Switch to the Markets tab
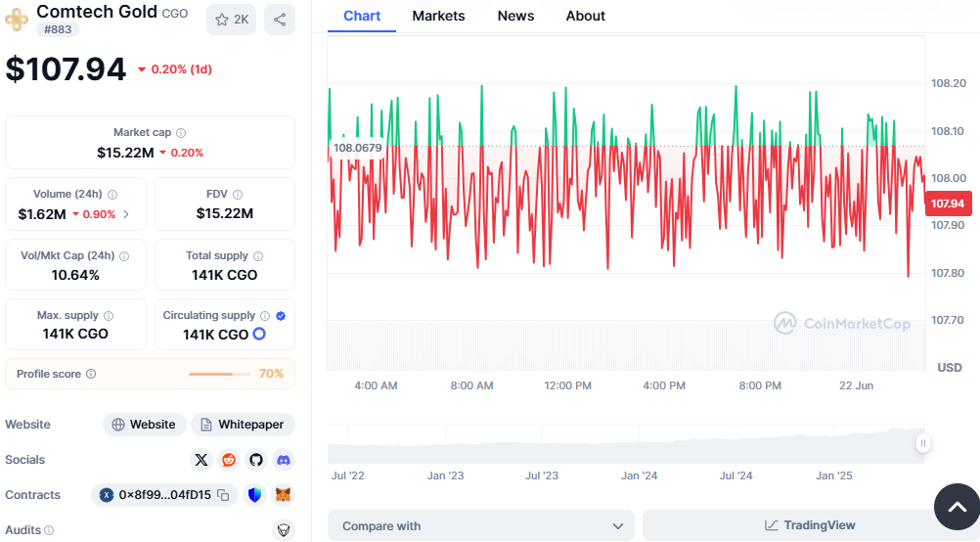Viewport: 980px width, 542px height. [438, 17]
